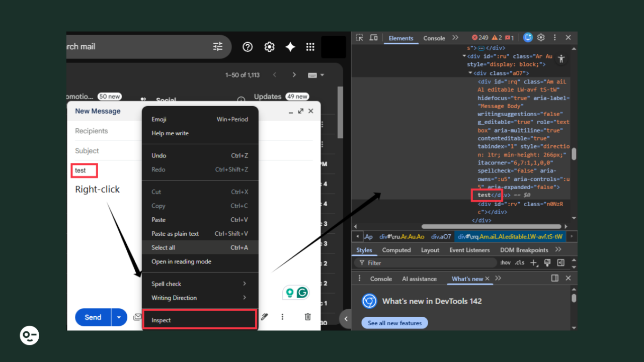Image resolution: width=644 pixels, height=362 pixels.
Task: Discard draft using the trash icon
Action: pyautogui.click(x=308, y=317)
